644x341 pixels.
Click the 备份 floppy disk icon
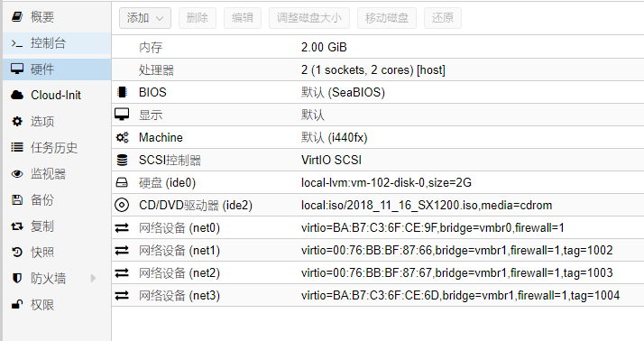coord(17,200)
